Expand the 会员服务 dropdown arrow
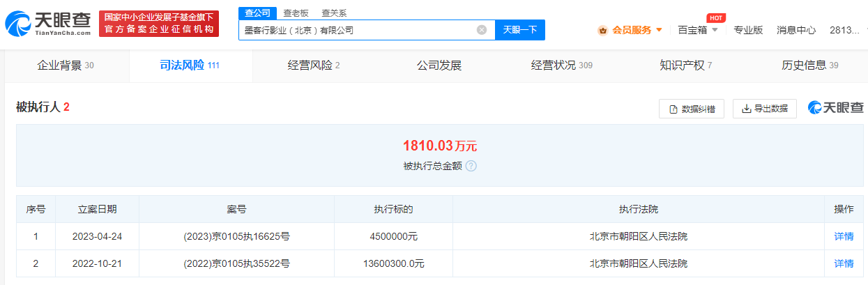The height and width of the screenshot is (285, 868). [x=660, y=30]
